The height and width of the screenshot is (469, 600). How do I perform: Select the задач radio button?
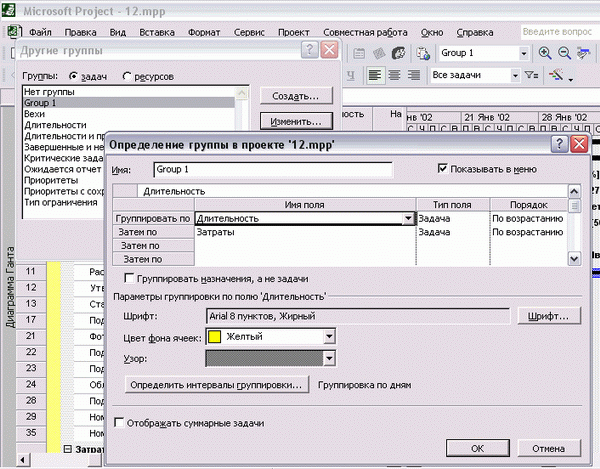pos(73,76)
